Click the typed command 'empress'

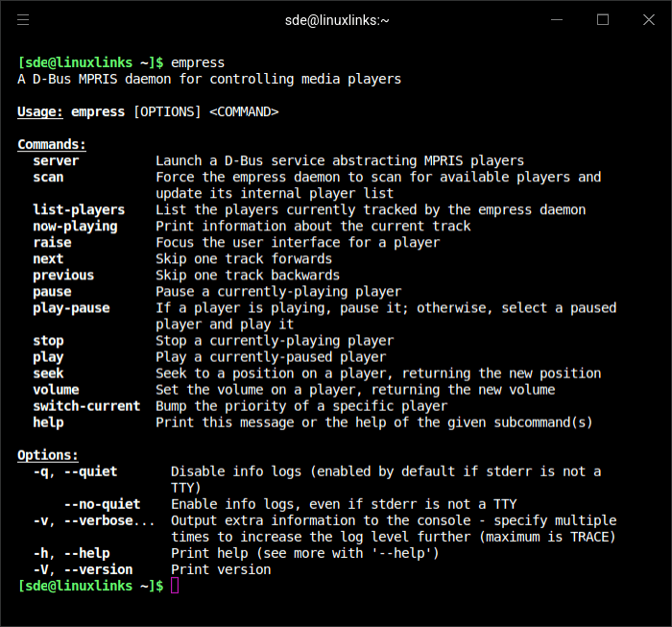coord(198,63)
